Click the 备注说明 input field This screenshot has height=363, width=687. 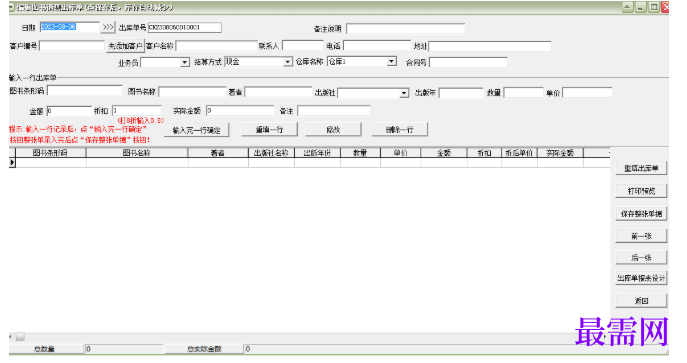405,29
